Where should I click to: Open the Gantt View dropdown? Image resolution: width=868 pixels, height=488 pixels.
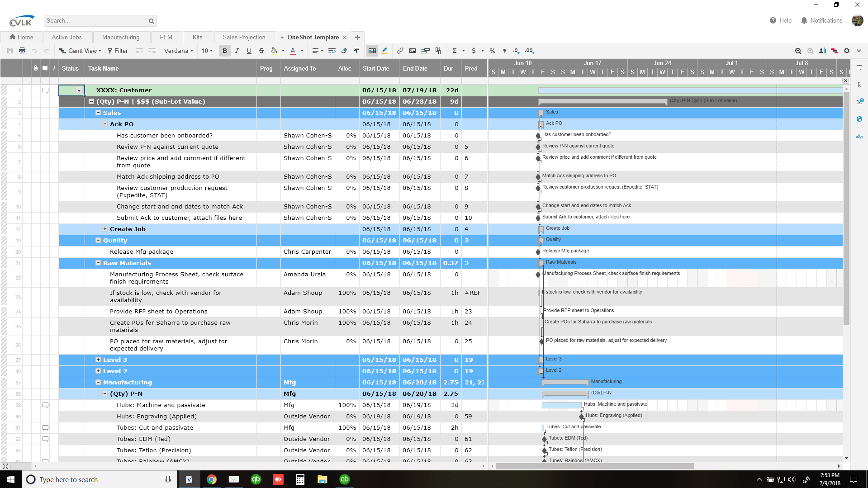80,51
